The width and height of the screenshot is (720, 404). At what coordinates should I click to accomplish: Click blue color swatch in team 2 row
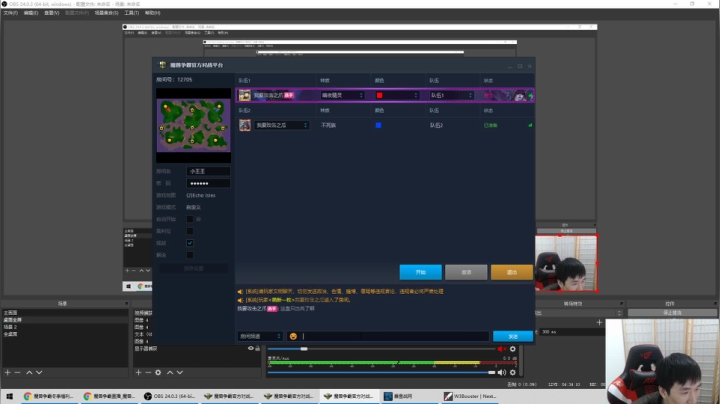click(378, 125)
